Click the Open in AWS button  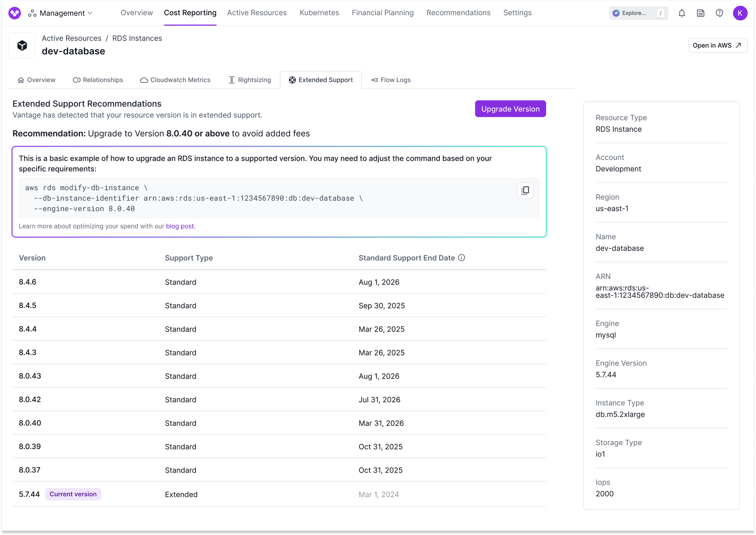coord(717,45)
